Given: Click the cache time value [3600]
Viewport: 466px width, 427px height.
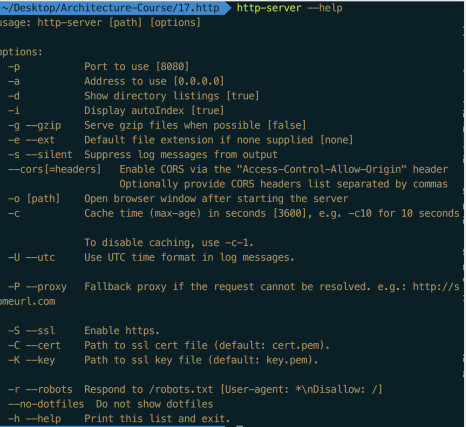Looking at the screenshot, I should [289, 213].
